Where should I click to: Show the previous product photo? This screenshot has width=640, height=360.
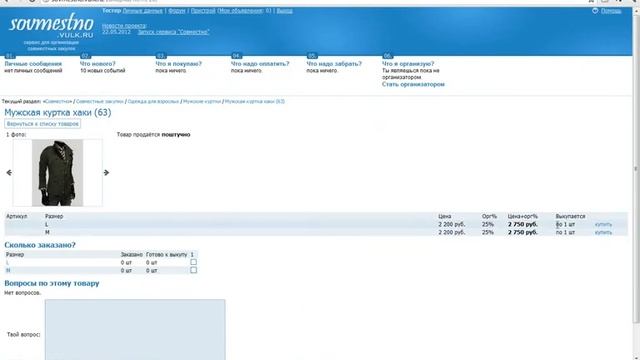[x=9, y=173]
